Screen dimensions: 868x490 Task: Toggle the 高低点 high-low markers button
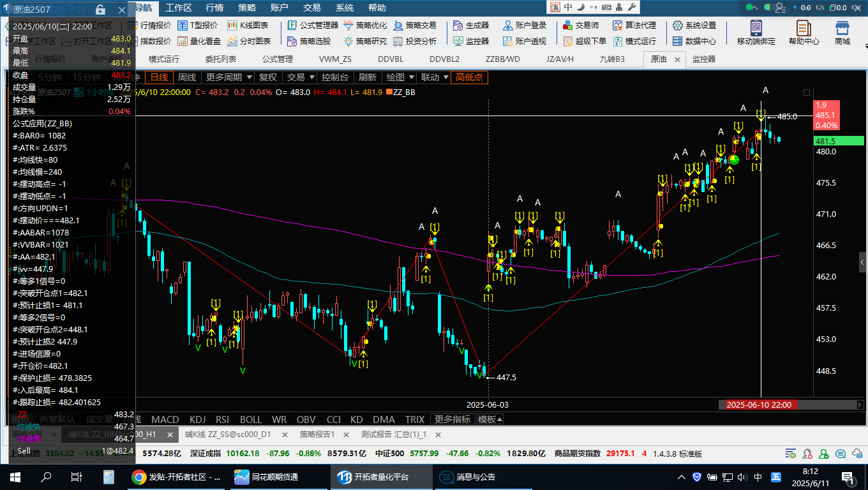coord(469,77)
